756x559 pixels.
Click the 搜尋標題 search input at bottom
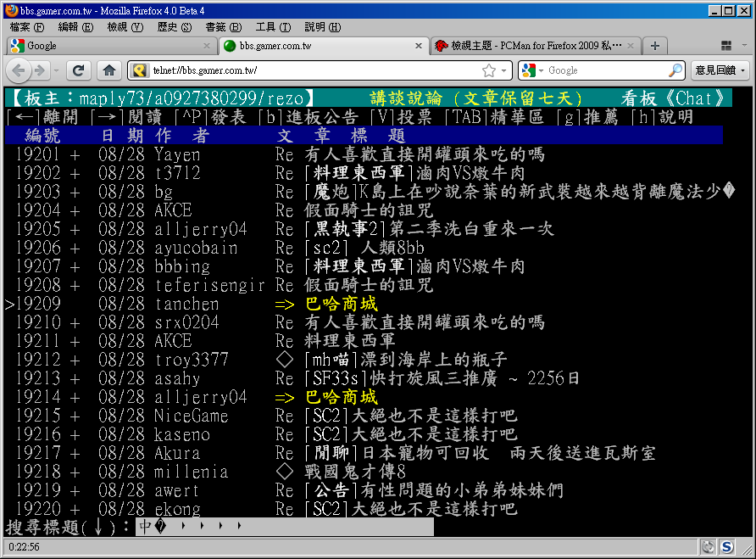click(x=285, y=527)
